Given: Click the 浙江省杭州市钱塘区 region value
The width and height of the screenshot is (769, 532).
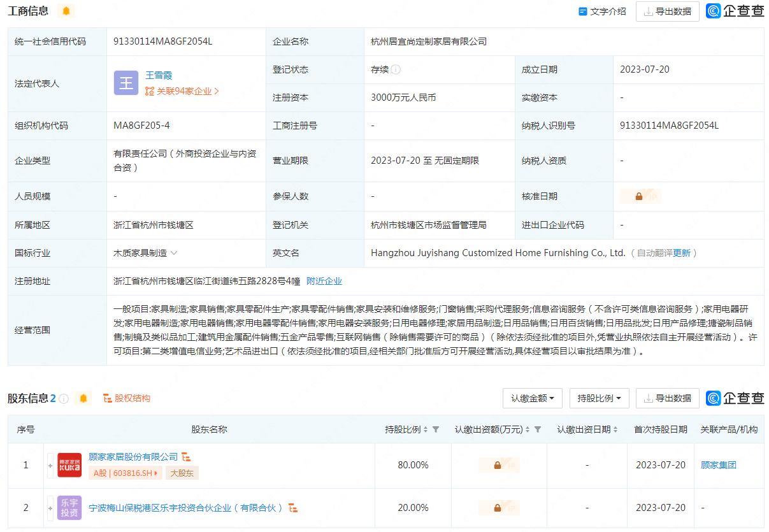Looking at the screenshot, I should pos(154,225).
